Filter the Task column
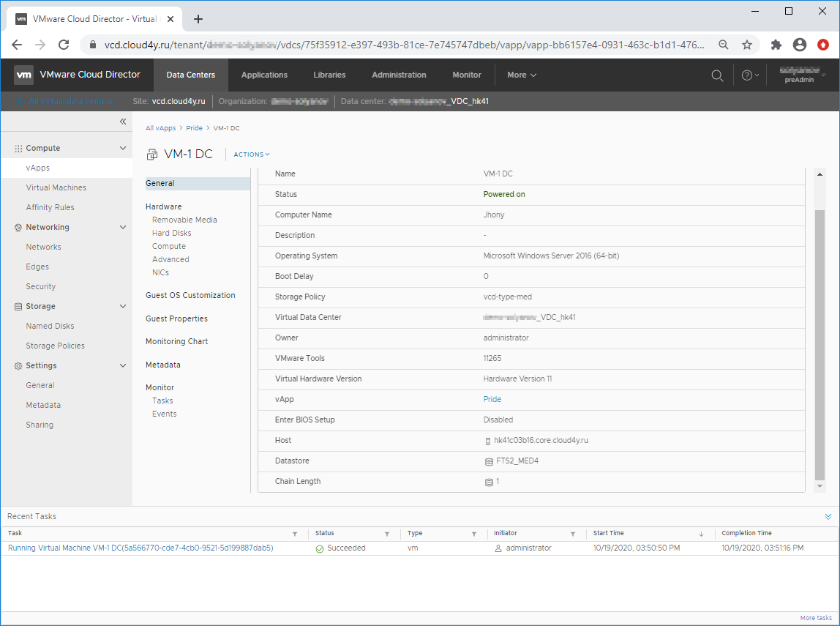 [x=295, y=534]
